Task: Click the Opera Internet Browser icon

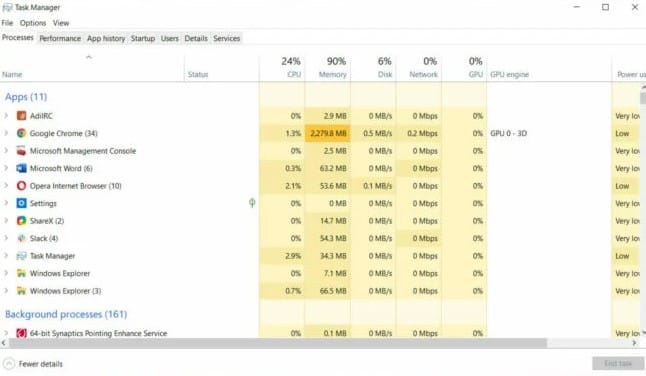Action: [21, 186]
